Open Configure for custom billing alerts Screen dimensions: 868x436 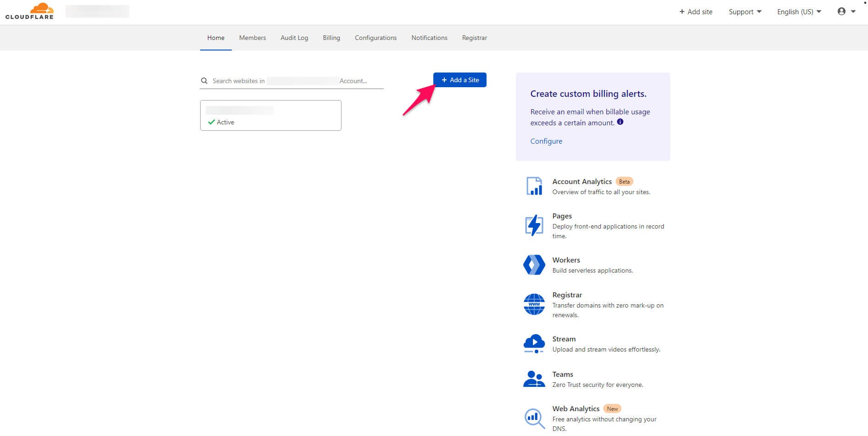click(546, 141)
